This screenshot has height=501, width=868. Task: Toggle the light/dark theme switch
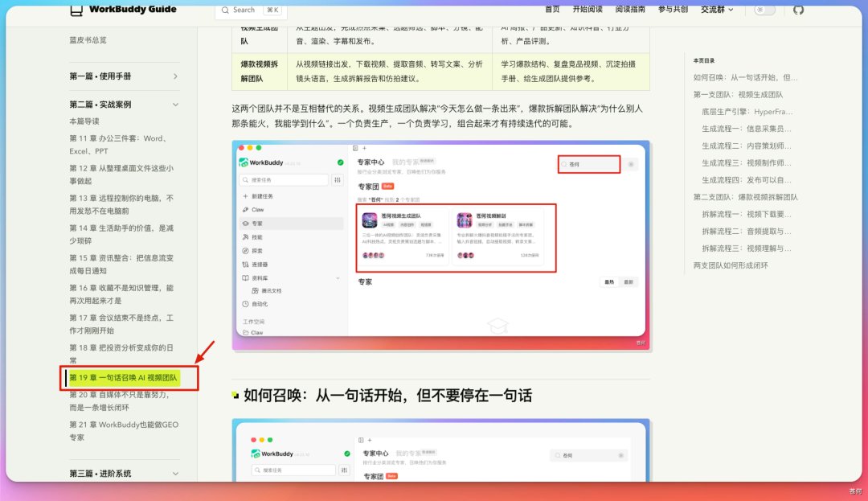tap(764, 10)
